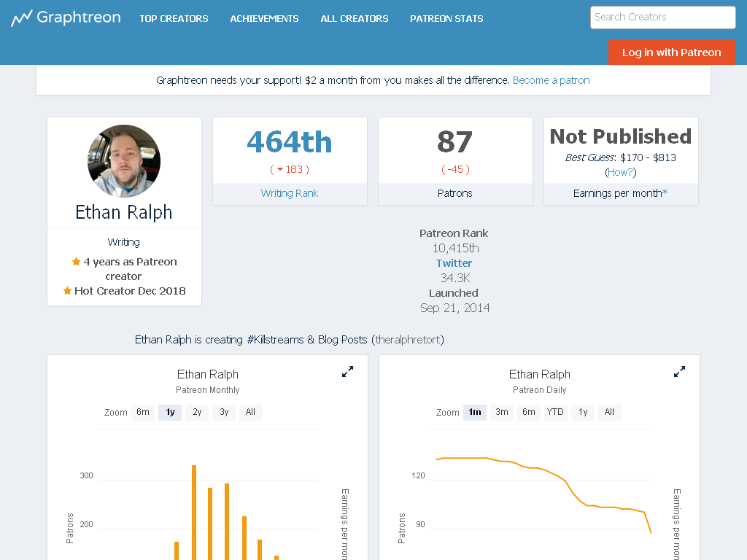Set monthly chart zoom to 2y
The width and height of the screenshot is (747, 560).
pyautogui.click(x=197, y=412)
